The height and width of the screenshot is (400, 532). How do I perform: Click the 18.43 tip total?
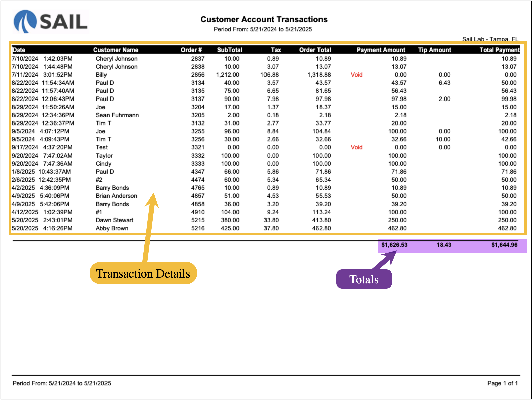point(444,245)
